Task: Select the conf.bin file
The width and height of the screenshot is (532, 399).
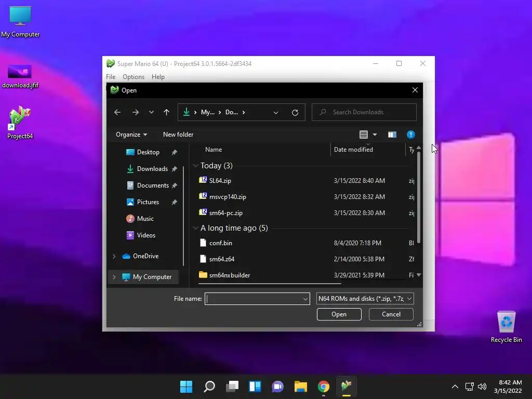Action: (220, 243)
